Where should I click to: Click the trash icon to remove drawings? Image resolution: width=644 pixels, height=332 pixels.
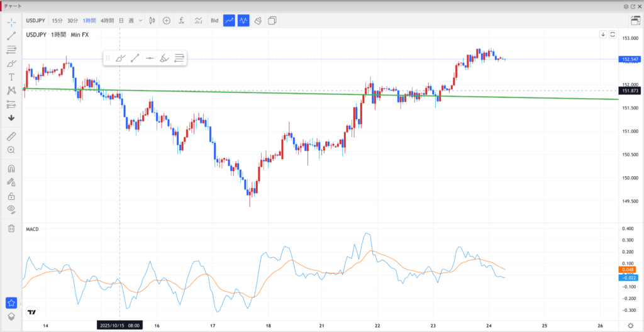point(11,228)
